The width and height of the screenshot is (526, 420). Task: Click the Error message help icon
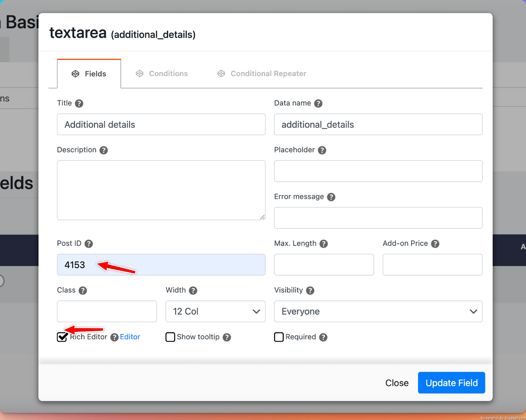pyautogui.click(x=331, y=197)
